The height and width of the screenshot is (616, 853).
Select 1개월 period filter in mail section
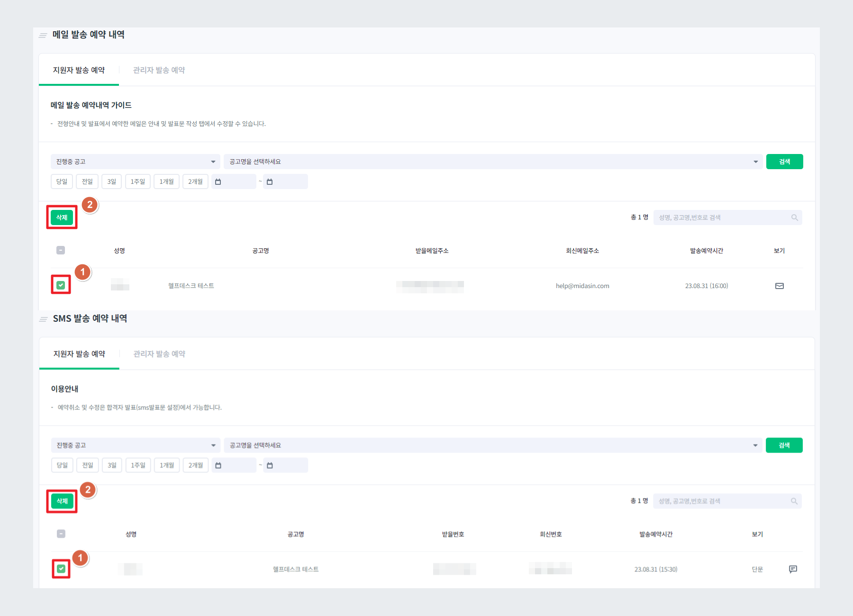point(166,181)
